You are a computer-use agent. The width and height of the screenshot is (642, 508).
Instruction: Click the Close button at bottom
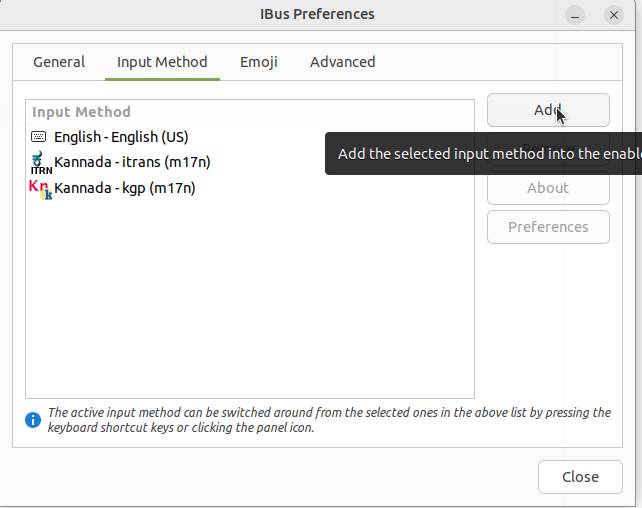(x=580, y=477)
